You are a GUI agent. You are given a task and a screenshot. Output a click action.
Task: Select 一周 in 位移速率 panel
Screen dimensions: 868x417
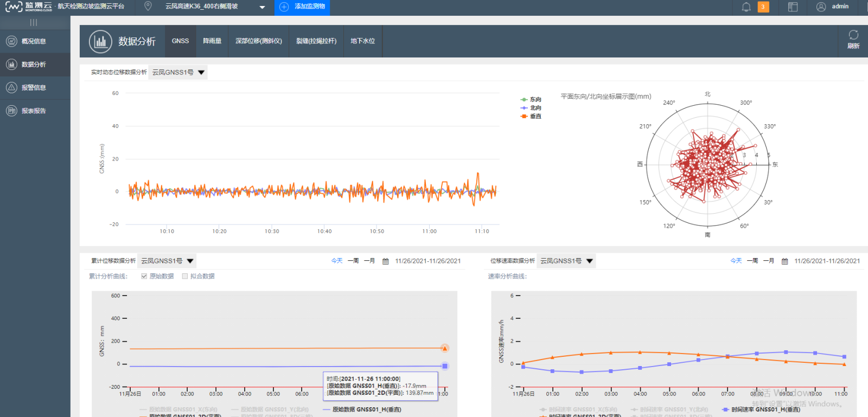(x=752, y=261)
